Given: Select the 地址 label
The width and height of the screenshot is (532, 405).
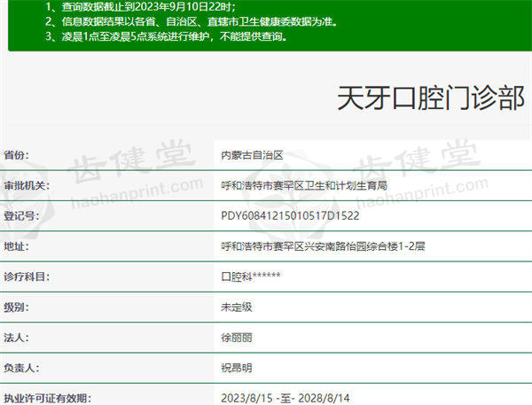Looking at the screenshot, I should 16,246.
